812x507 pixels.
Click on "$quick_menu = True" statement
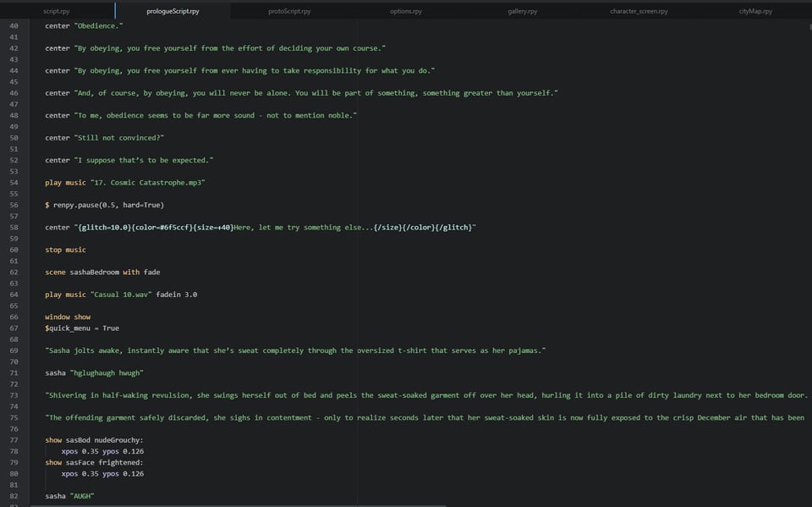(82, 328)
